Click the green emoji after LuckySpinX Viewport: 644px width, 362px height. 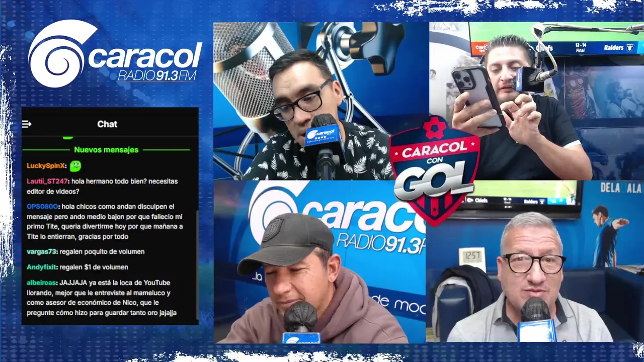point(75,165)
